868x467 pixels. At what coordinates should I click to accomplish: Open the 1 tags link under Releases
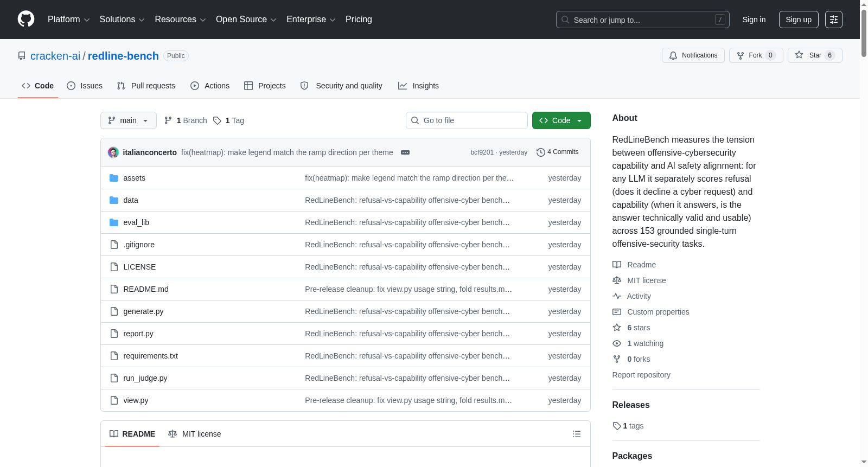628,426
